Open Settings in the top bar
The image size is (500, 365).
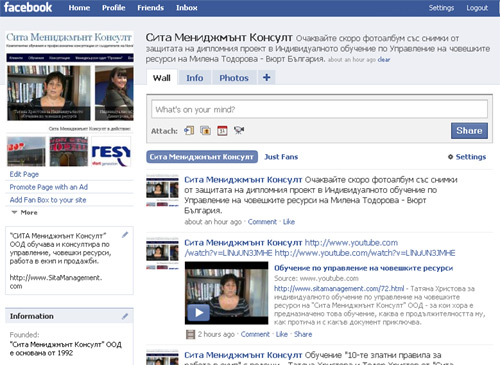(441, 8)
